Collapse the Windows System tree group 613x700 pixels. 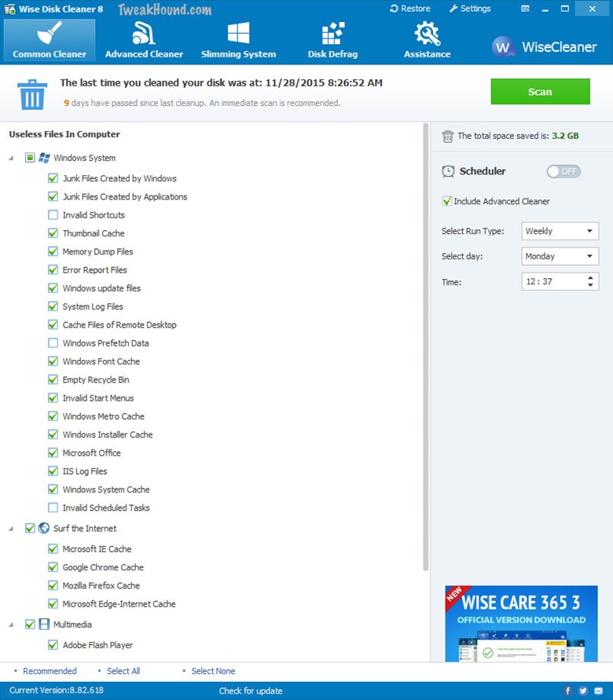tap(11, 158)
